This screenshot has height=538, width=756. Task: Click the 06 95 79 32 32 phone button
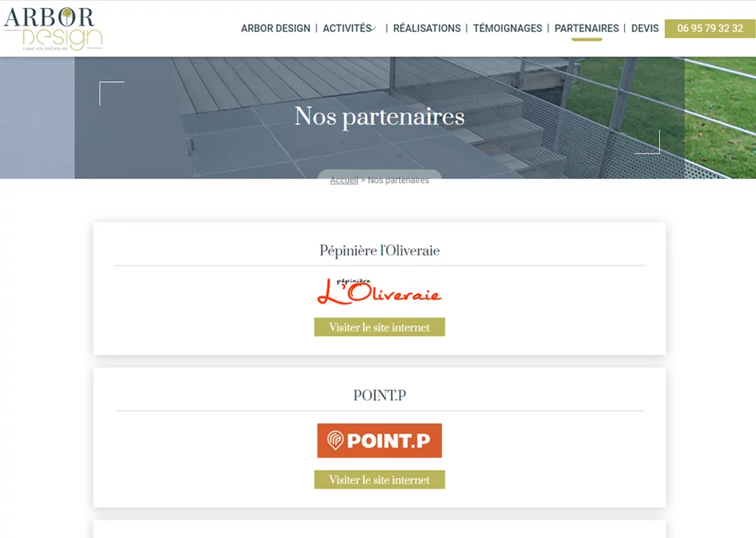click(710, 29)
